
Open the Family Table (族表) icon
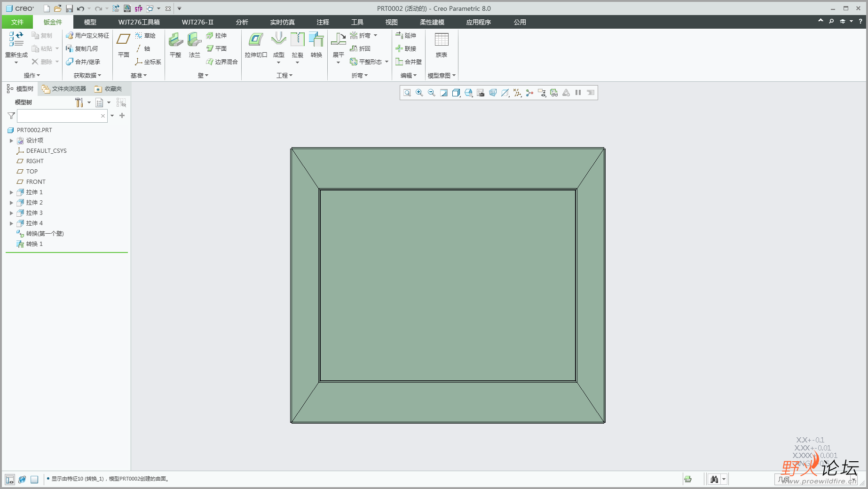(x=442, y=39)
